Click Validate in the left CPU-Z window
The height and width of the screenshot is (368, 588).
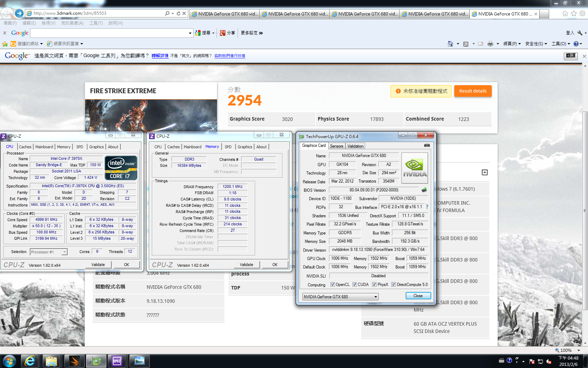point(98,265)
